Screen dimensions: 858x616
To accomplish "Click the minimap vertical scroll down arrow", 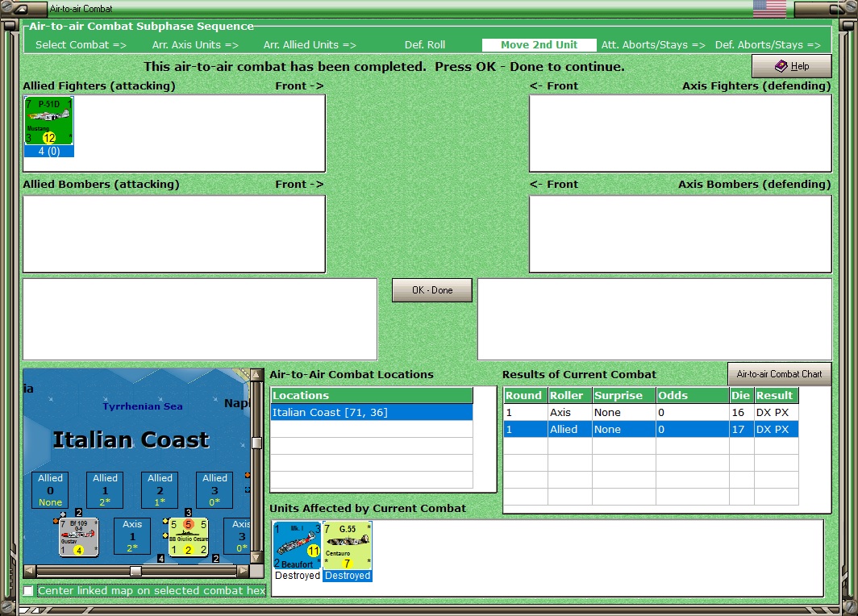I will pos(256,558).
